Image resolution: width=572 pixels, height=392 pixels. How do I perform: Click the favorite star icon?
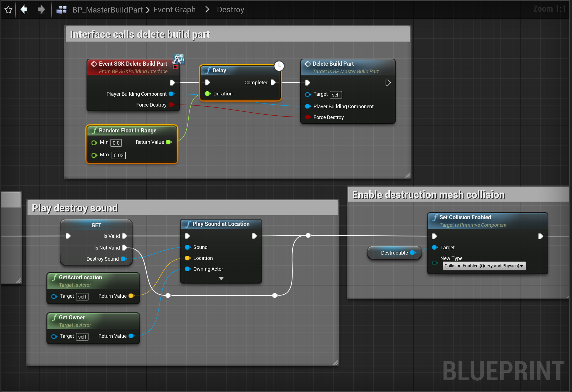[x=8, y=10]
